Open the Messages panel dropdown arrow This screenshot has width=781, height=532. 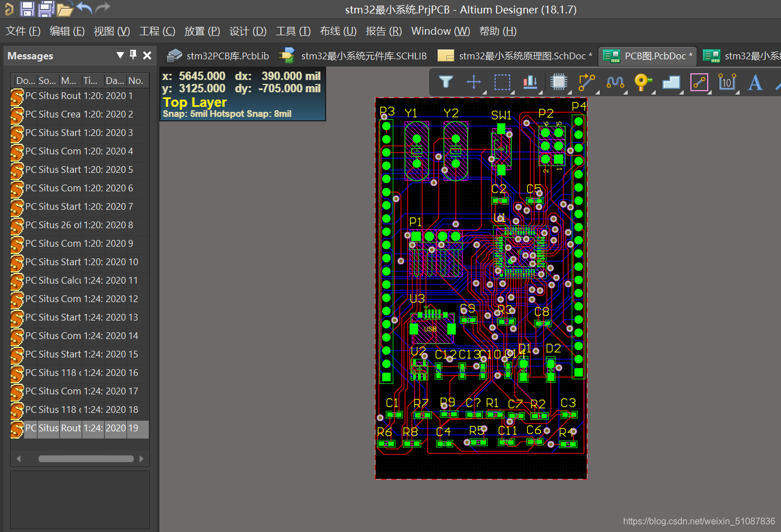(x=120, y=55)
